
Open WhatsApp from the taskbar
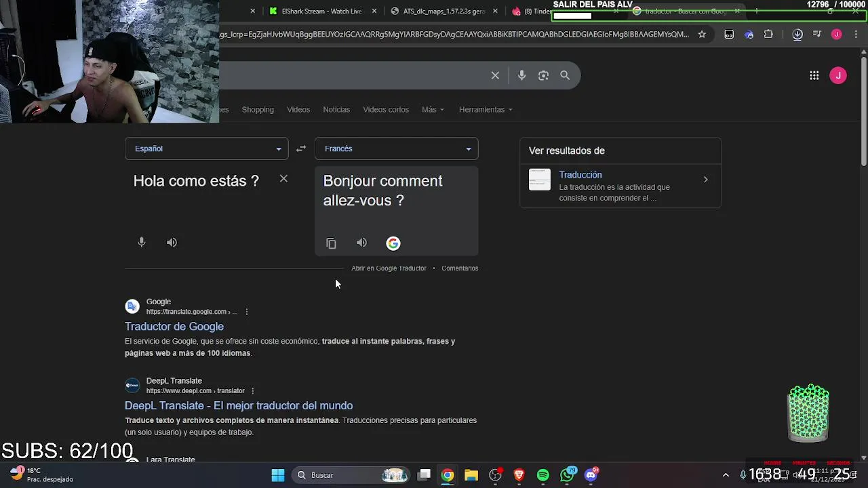pos(568,475)
